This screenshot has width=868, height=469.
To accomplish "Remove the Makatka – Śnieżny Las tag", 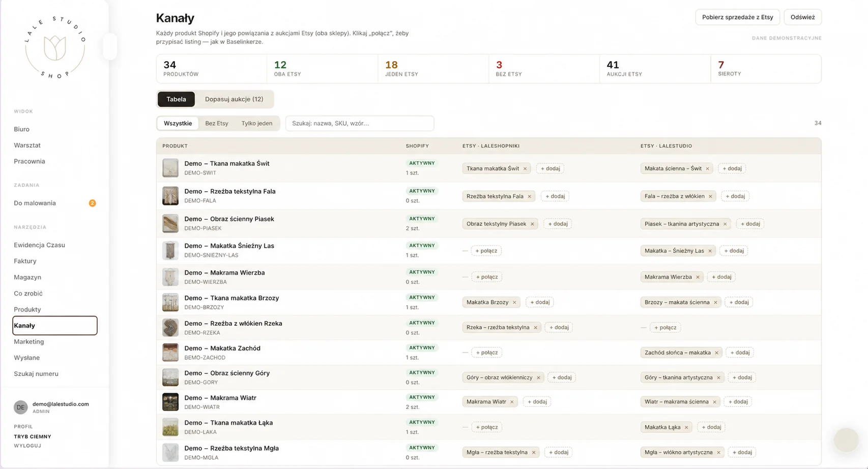I will point(710,251).
